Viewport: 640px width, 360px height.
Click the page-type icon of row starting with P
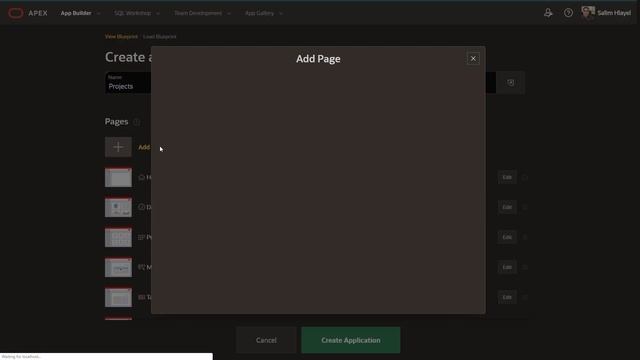(141, 237)
